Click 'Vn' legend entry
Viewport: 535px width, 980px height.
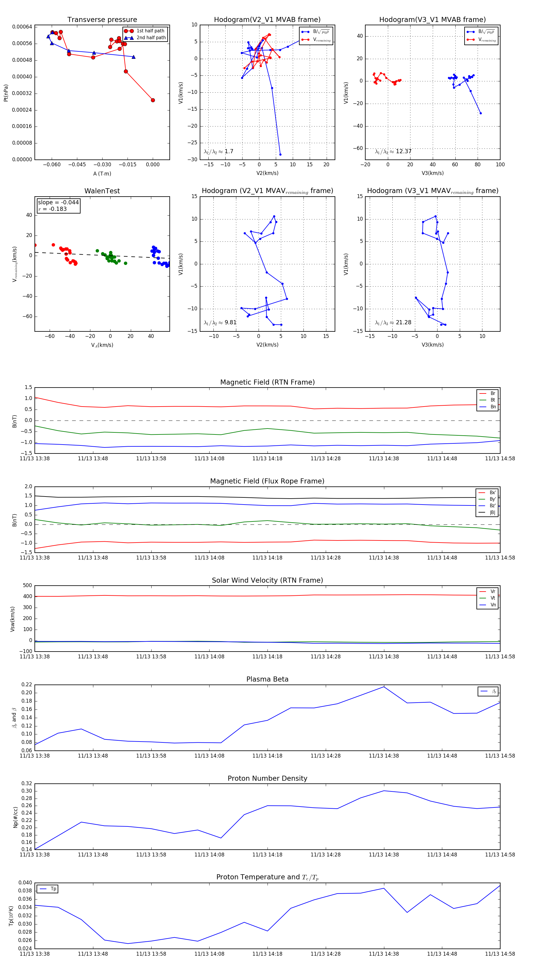(487, 605)
